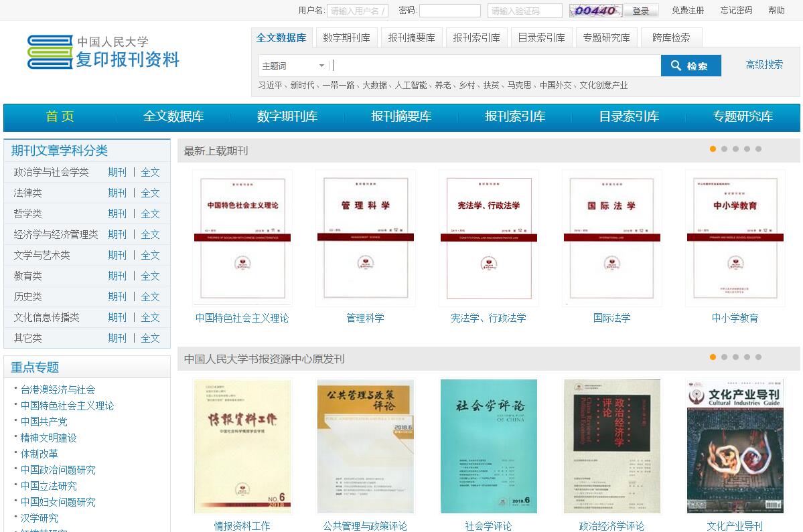Click the magnifier 检索 search button
The width and height of the screenshot is (803, 532).
click(690, 66)
